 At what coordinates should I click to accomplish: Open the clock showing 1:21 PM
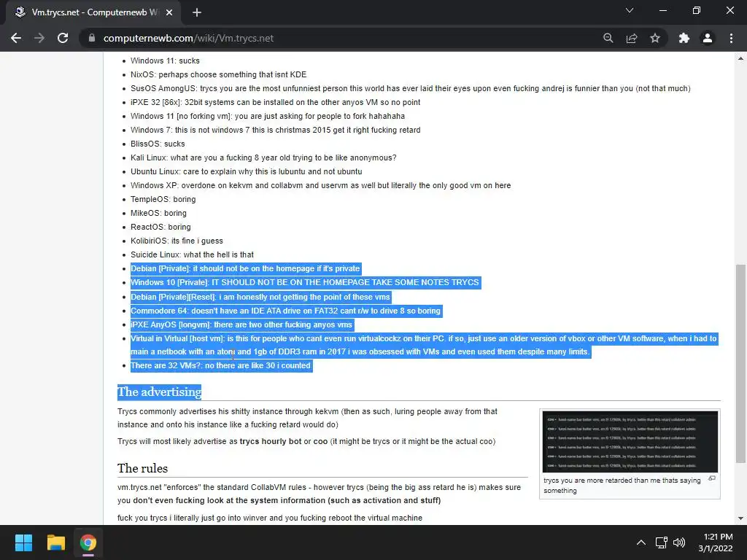pyautogui.click(x=716, y=542)
